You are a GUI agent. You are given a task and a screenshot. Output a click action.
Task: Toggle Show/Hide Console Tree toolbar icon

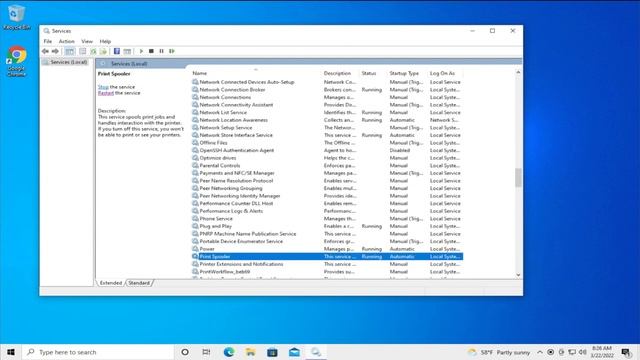coord(70,51)
